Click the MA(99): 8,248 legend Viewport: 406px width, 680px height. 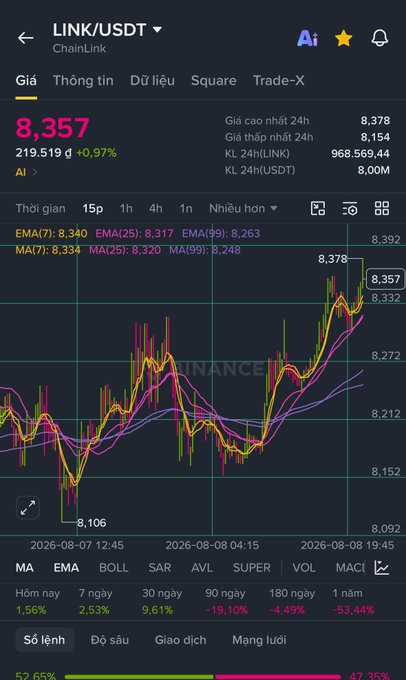(205, 250)
